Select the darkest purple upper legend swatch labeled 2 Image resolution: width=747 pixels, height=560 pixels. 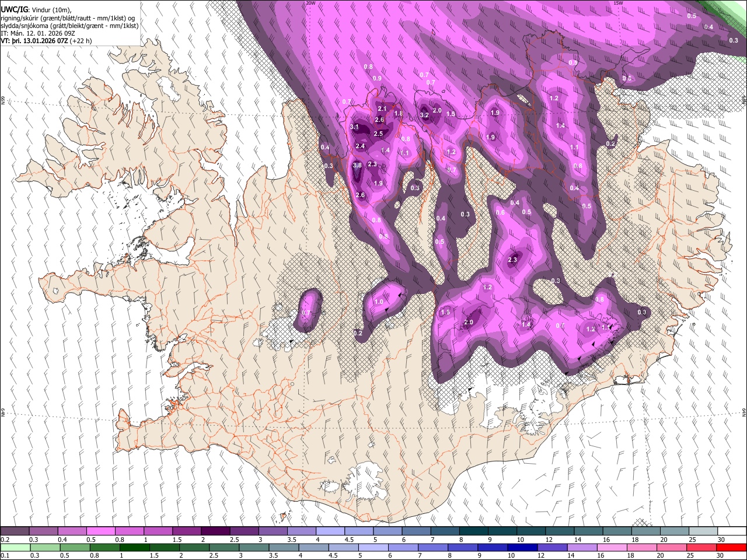click(x=215, y=531)
